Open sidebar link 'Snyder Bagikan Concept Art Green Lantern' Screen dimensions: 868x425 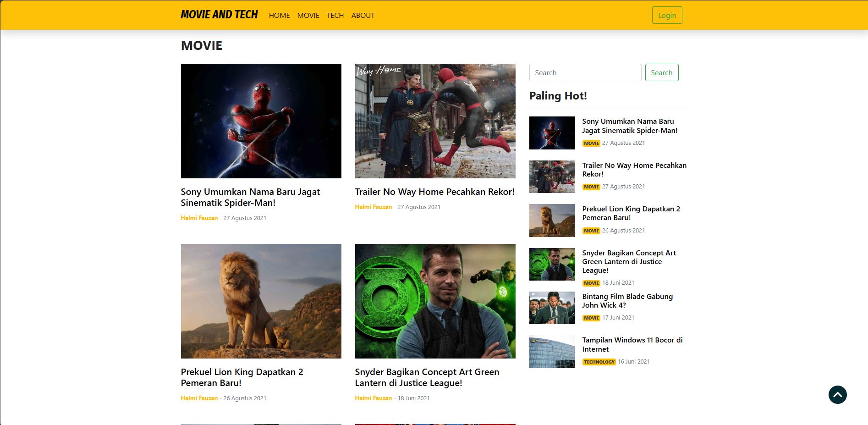pos(629,261)
